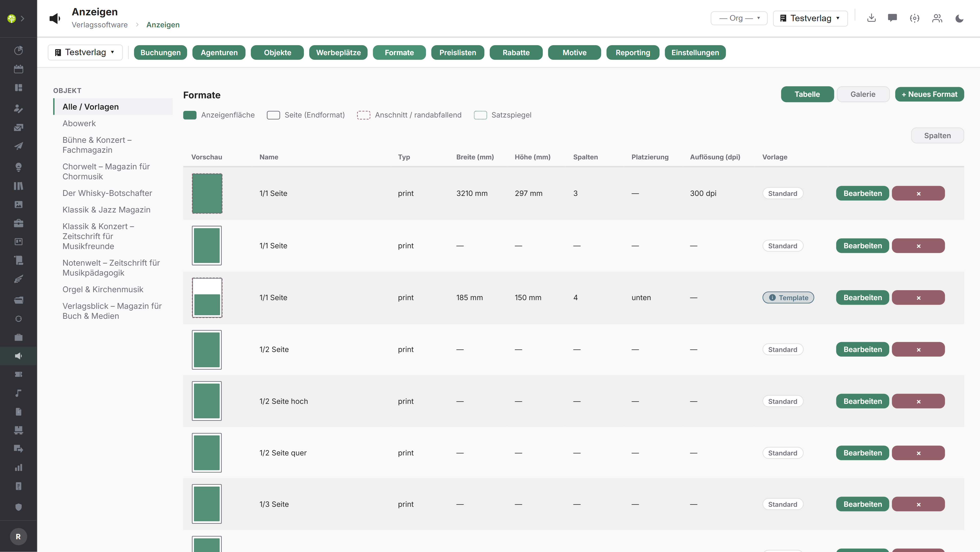This screenshot has width=980, height=552.
Task: Click the green app logo icon
Action: [x=11, y=18]
